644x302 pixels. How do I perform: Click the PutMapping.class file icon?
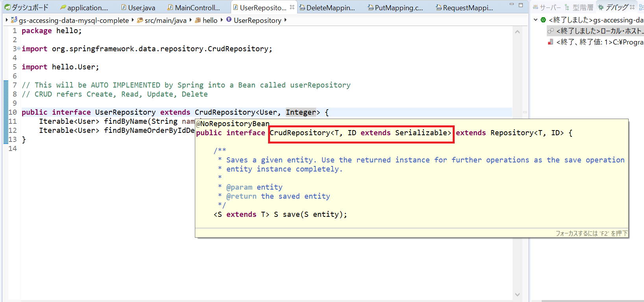pyautogui.click(x=370, y=7)
